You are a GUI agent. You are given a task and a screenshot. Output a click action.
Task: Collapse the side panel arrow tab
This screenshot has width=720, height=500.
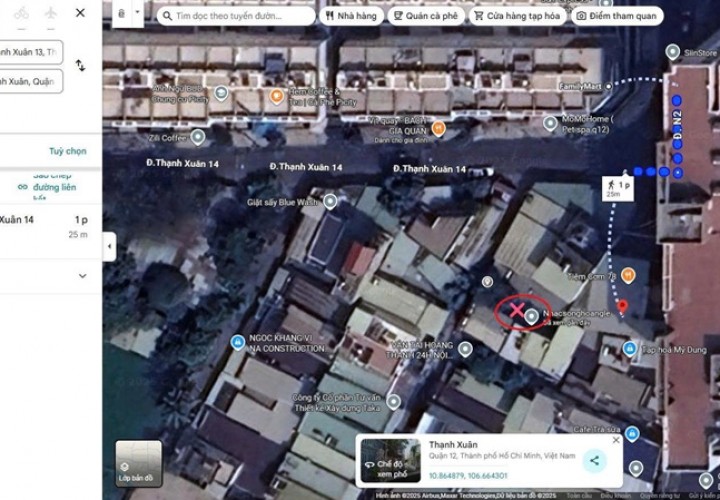[x=109, y=247]
